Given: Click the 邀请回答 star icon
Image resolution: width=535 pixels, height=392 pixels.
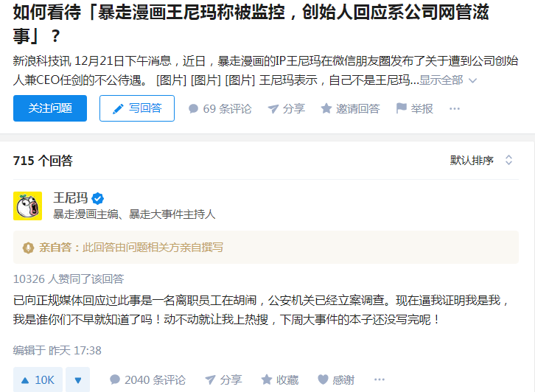Looking at the screenshot, I should pos(326,109).
